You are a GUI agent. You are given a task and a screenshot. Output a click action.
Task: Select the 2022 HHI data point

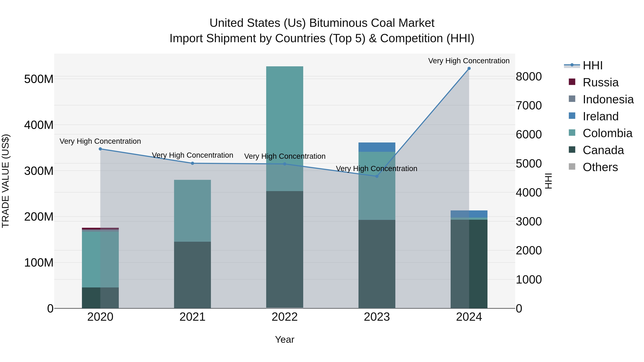[x=285, y=164]
